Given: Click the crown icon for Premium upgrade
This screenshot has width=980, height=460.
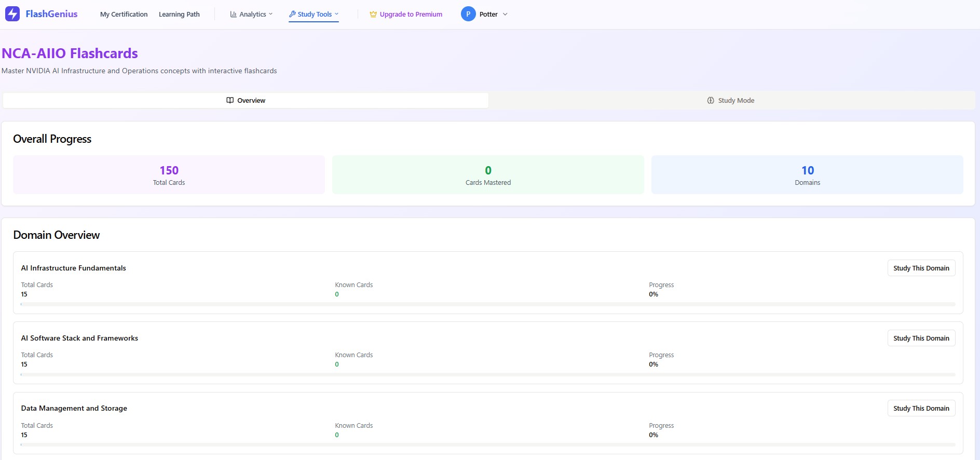Looking at the screenshot, I should tap(373, 15).
